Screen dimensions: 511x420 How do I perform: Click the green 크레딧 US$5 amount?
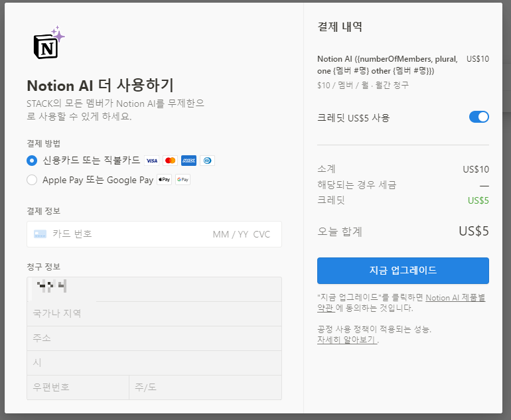tap(478, 200)
